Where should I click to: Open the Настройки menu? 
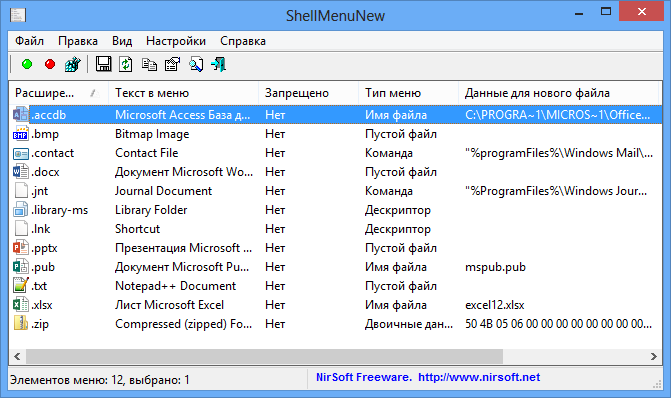176,41
